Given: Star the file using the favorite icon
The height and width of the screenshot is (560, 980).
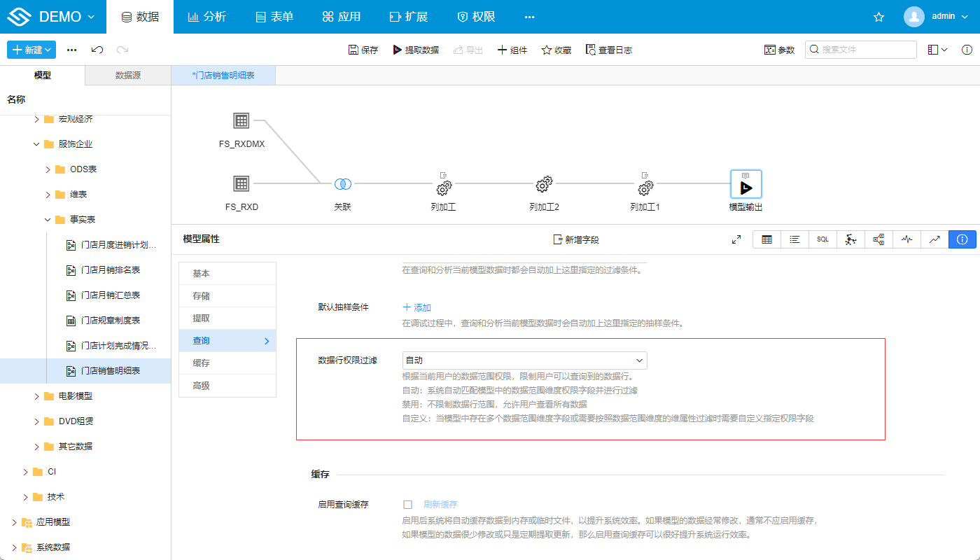Looking at the screenshot, I should point(879,16).
